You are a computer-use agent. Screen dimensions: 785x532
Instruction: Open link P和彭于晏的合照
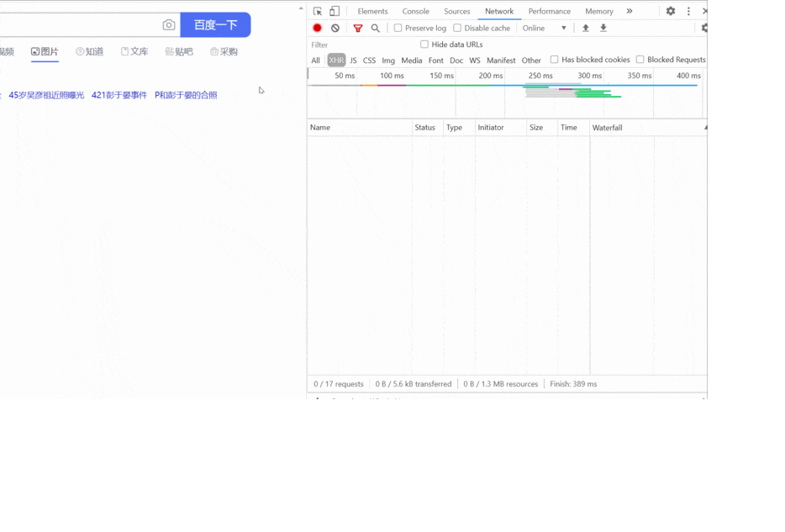point(186,95)
